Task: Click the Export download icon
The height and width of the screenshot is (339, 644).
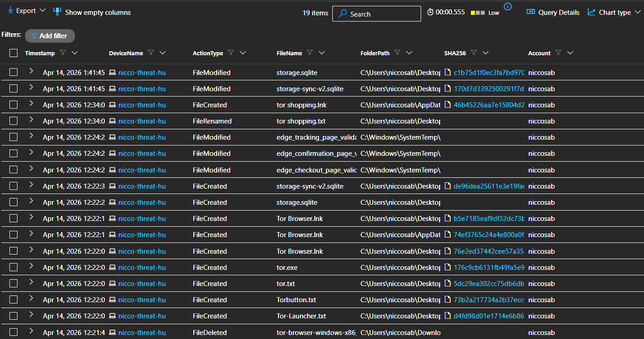Action: [x=10, y=10]
